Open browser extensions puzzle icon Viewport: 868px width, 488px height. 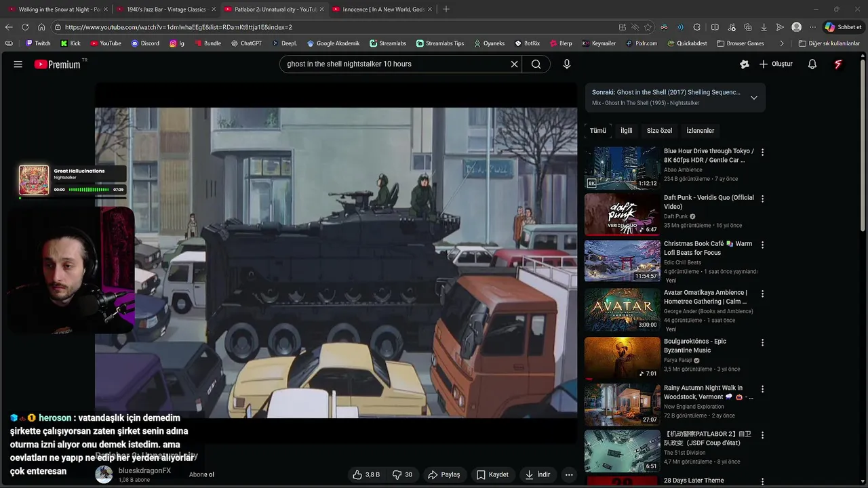coord(696,27)
